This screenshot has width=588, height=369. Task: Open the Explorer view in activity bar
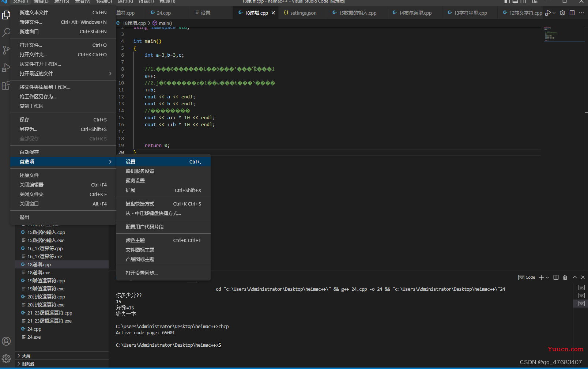coord(6,15)
